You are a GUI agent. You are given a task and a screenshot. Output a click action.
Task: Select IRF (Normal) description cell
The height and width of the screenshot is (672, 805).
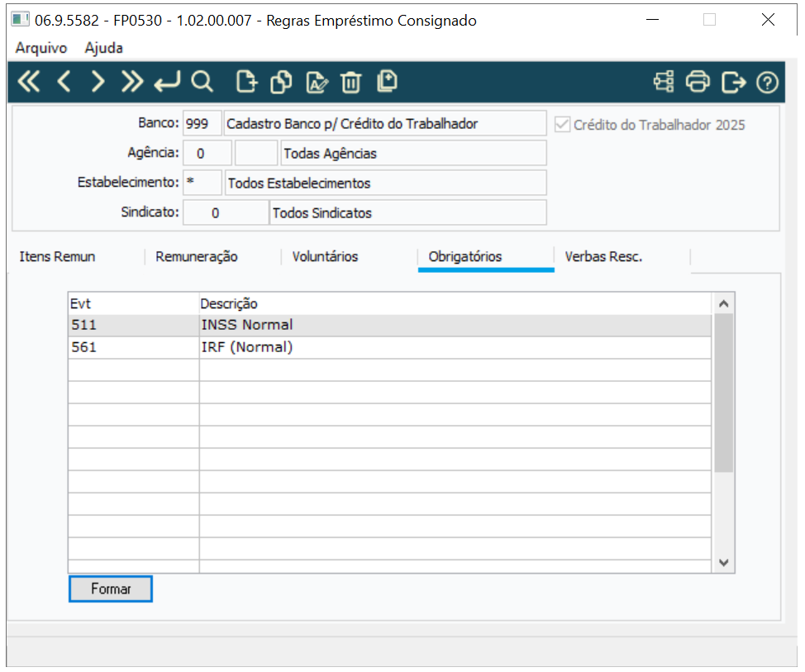(455, 347)
